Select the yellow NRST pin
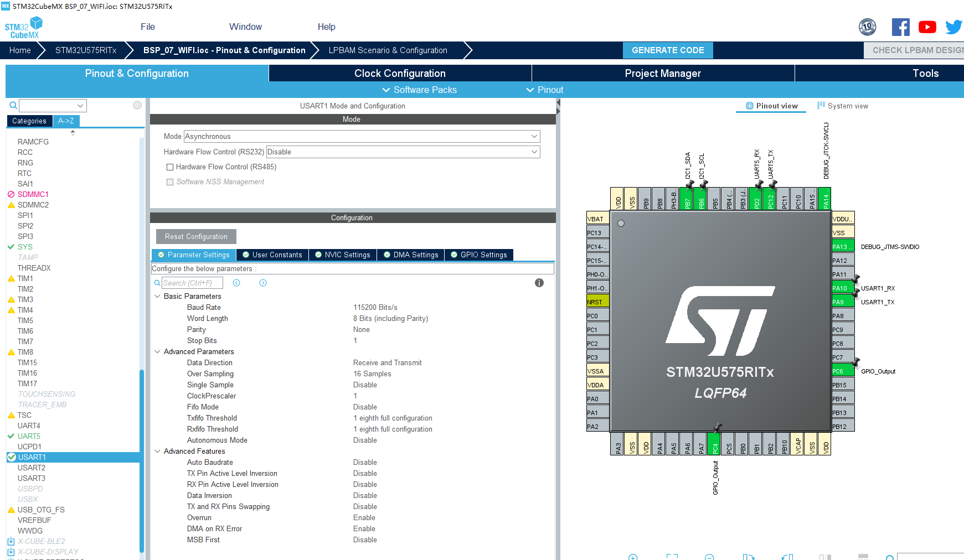The width and height of the screenshot is (964, 560). pos(598,302)
